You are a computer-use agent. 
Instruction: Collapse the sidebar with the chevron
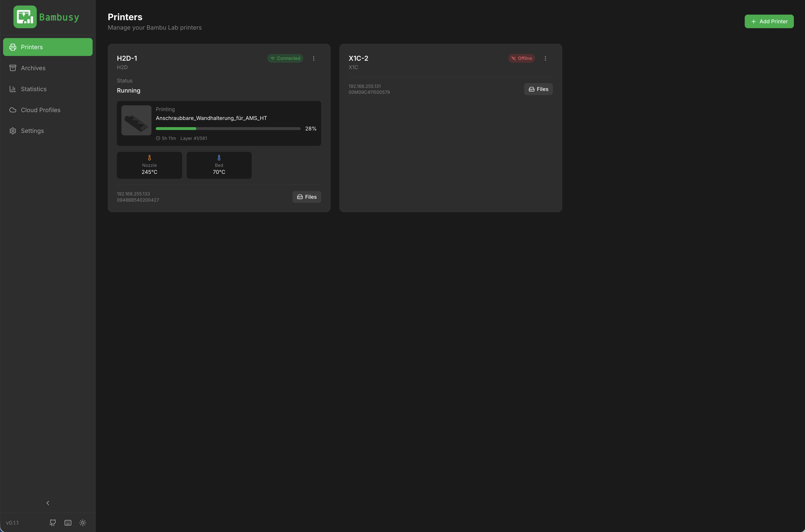[x=48, y=503]
